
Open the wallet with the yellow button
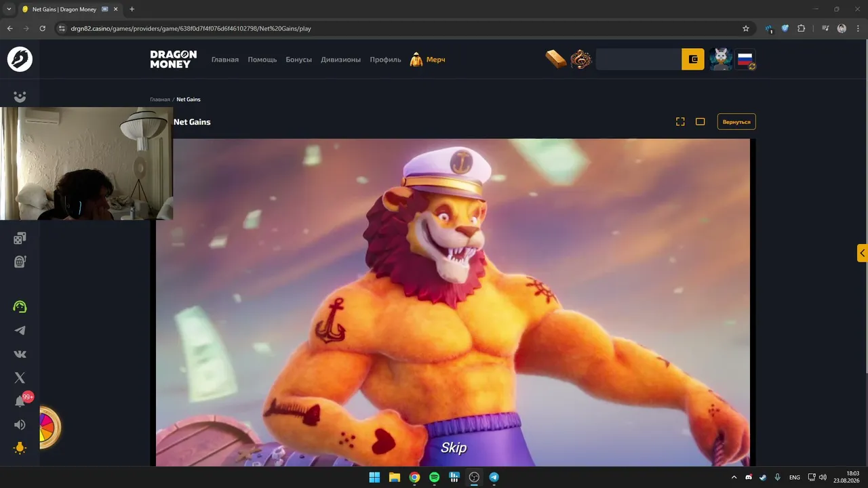coord(693,60)
